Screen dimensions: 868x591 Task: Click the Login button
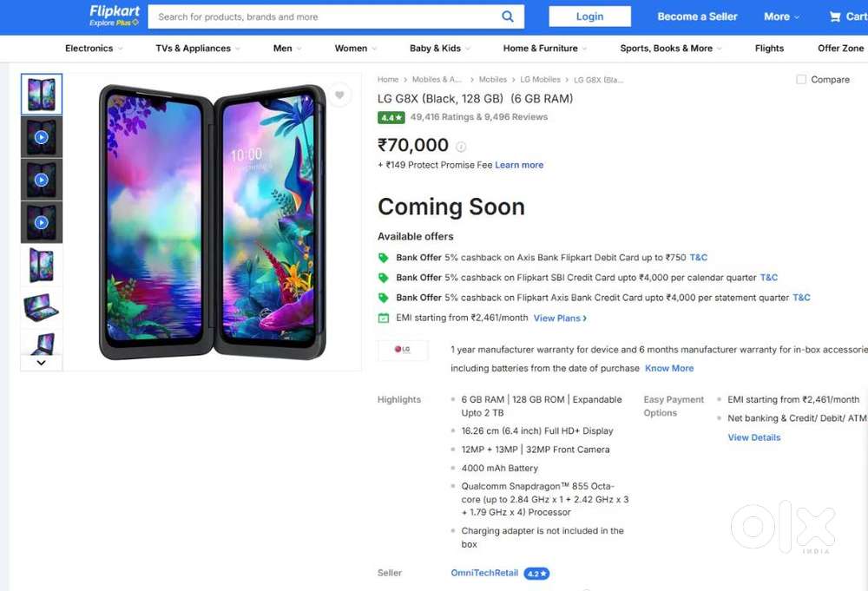(x=589, y=16)
